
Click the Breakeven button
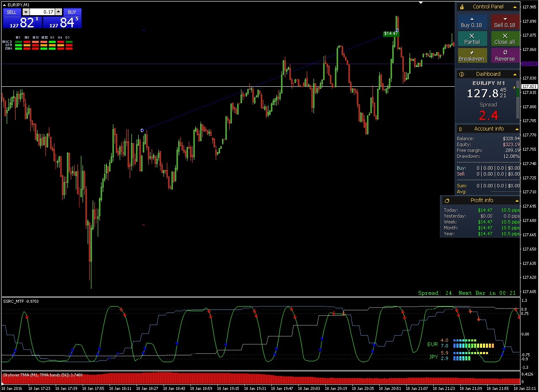click(x=472, y=56)
